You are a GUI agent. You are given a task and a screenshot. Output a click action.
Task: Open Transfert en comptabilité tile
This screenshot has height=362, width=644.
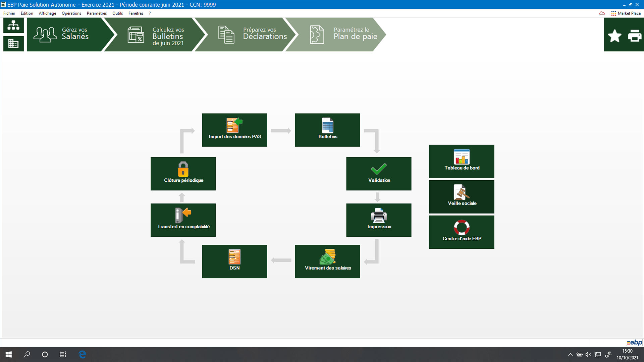[183, 220]
